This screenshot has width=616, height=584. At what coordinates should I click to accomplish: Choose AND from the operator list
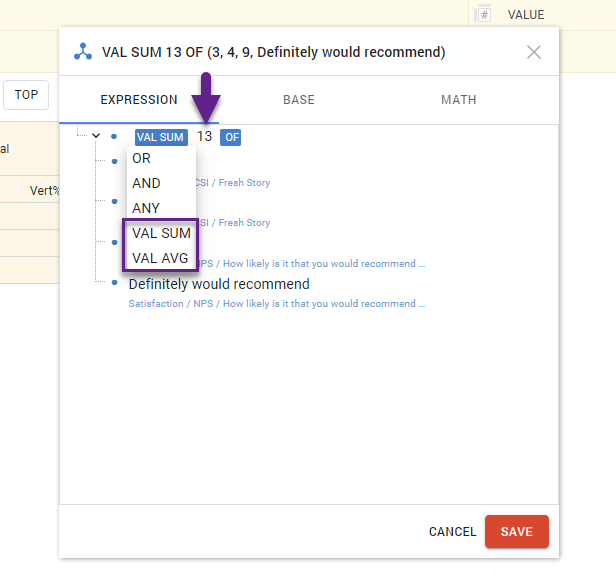click(x=146, y=183)
